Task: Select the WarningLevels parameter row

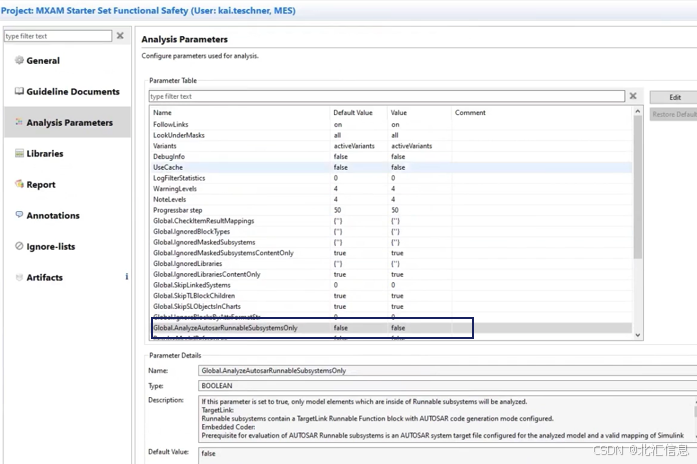Action: click(x=391, y=188)
